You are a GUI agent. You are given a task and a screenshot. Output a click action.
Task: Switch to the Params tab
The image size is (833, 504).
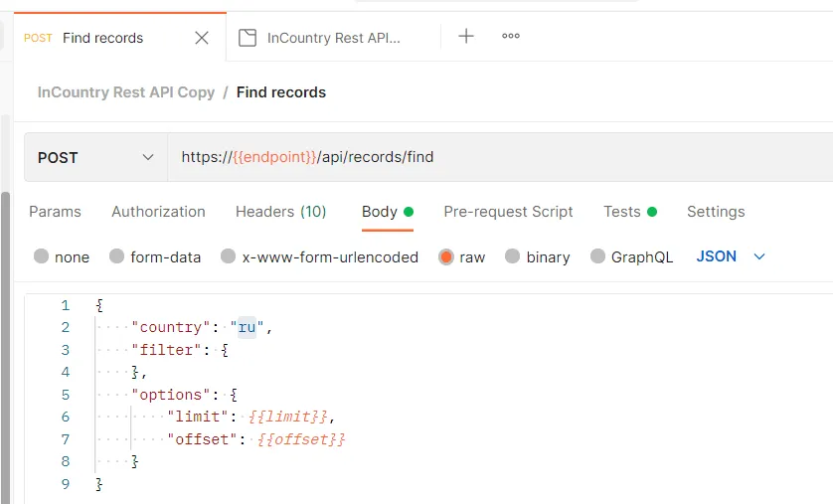[55, 212]
